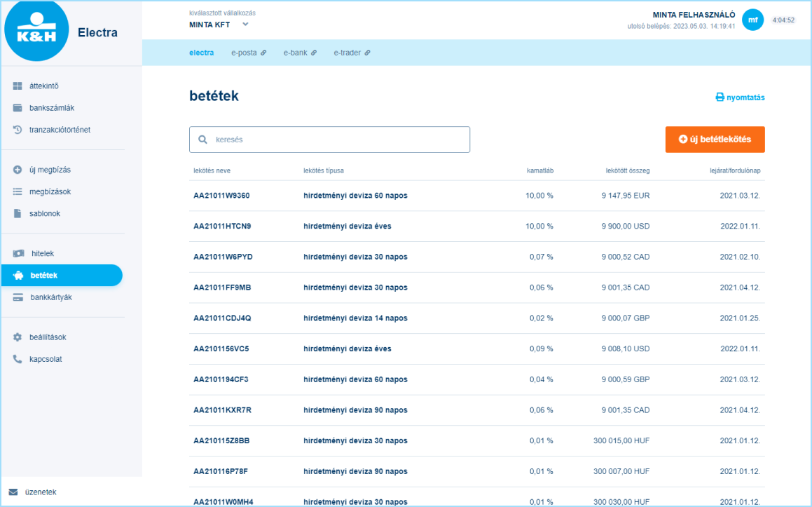Select the hitelek menu item
Screen dimensions: 812x507
42,253
